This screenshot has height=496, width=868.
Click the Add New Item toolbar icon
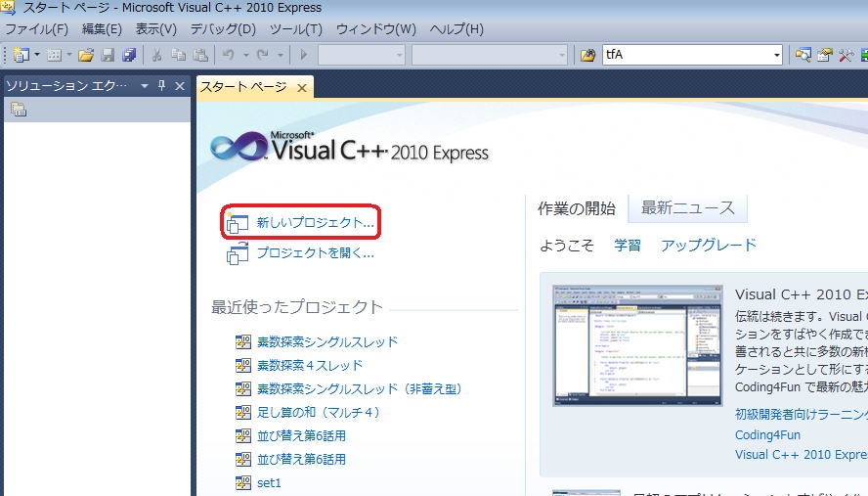click(x=54, y=55)
